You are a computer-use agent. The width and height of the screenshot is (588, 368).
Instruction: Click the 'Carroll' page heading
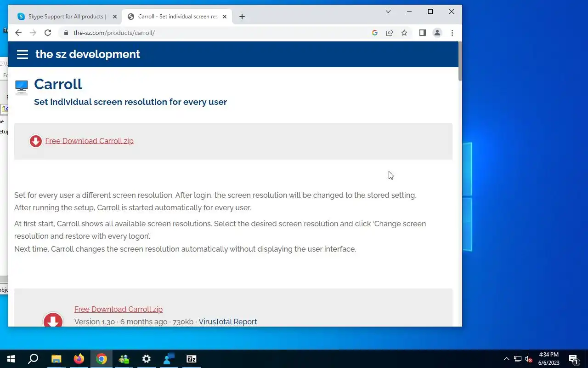58,84
